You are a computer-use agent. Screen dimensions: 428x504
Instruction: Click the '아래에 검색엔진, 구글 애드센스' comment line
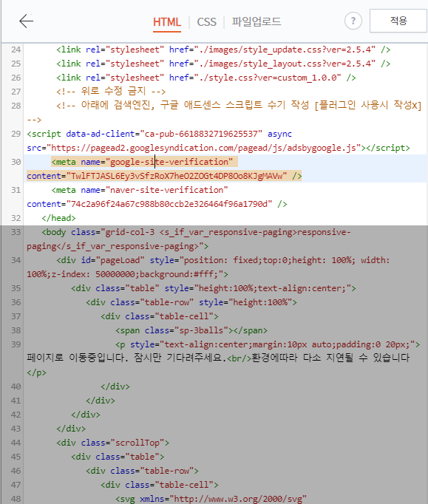tap(239, 106)
